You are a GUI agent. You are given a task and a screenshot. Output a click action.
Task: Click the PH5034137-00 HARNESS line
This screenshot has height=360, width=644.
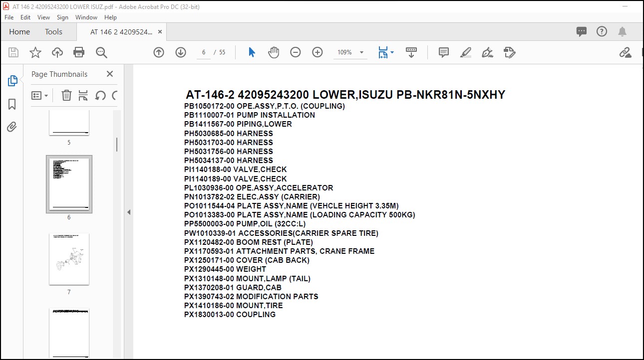229,161
